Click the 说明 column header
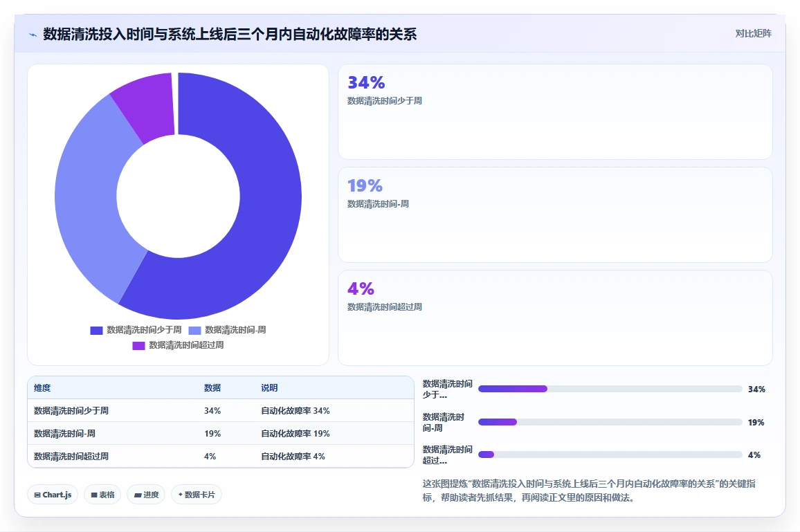 [x=269, y=387]
